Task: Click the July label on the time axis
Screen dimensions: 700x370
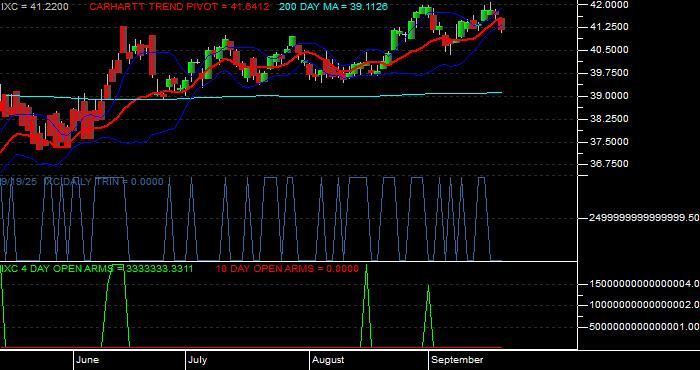Action: pos(197,360)
